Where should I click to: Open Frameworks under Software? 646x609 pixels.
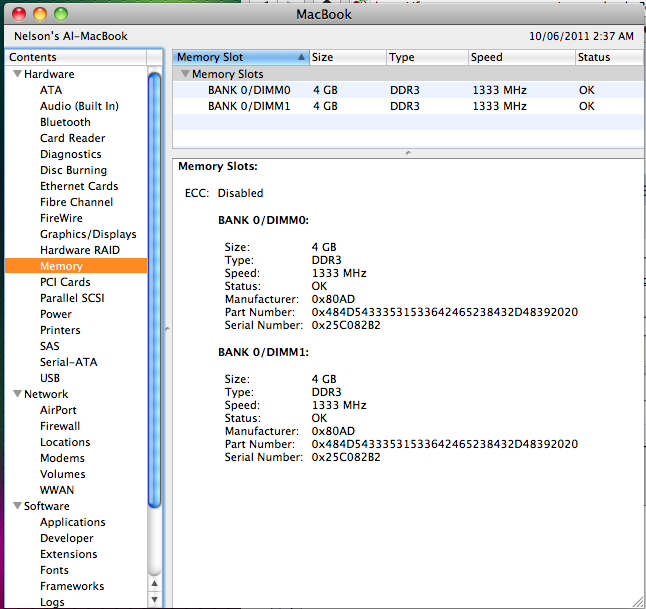(72, 586)
